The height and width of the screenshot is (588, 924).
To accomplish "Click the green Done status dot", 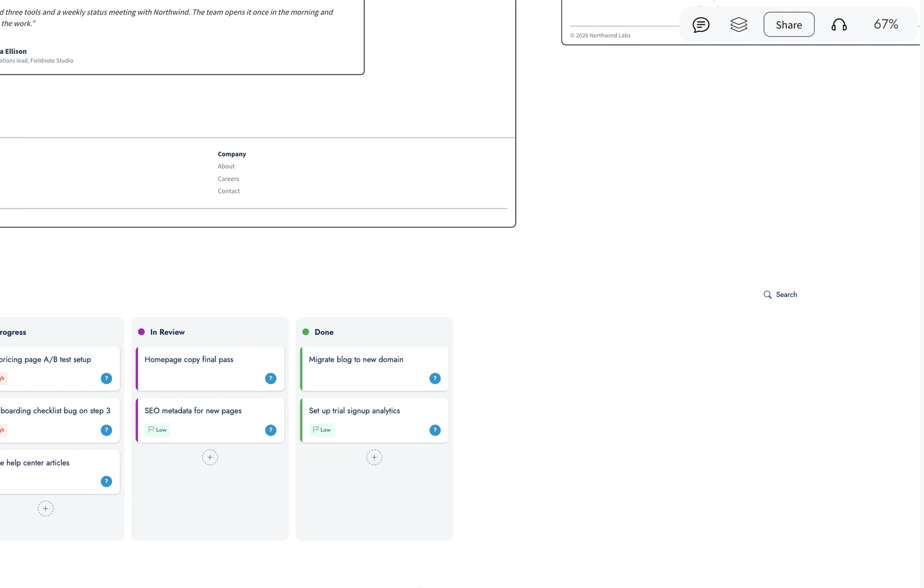I will click(x=306, y=332).
